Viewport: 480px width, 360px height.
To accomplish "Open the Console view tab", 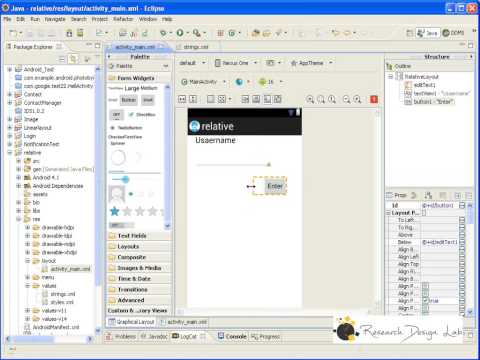I will pyautogui.click(x=232, y=337).
